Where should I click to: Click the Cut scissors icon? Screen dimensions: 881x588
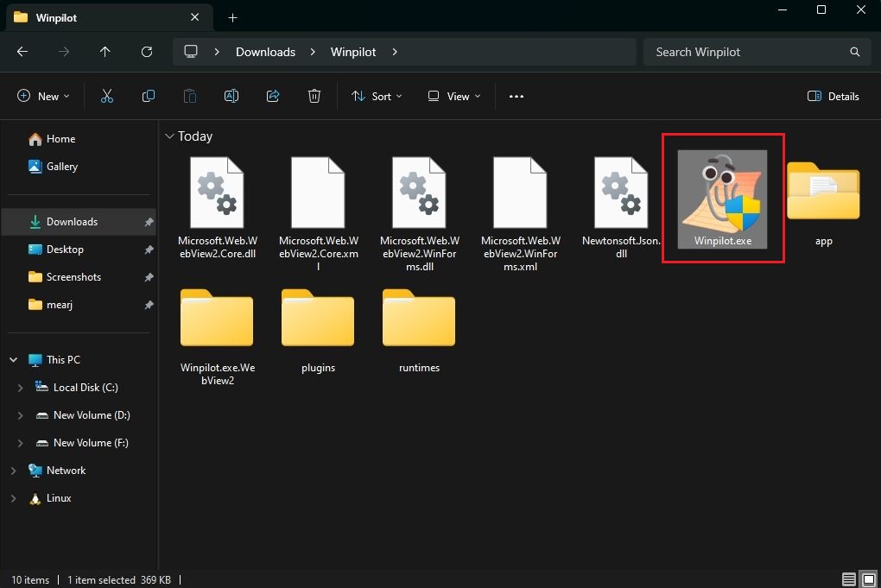(107, 96)
